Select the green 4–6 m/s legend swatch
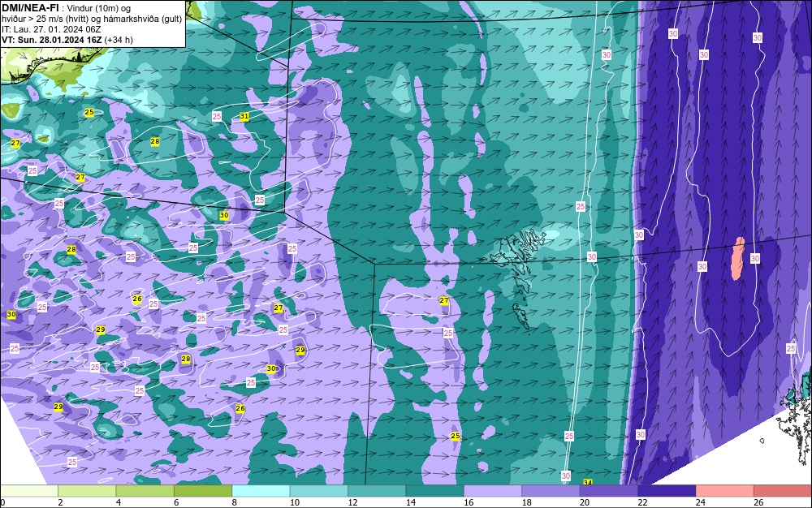The image size is (812, 508). pos(145,491)
